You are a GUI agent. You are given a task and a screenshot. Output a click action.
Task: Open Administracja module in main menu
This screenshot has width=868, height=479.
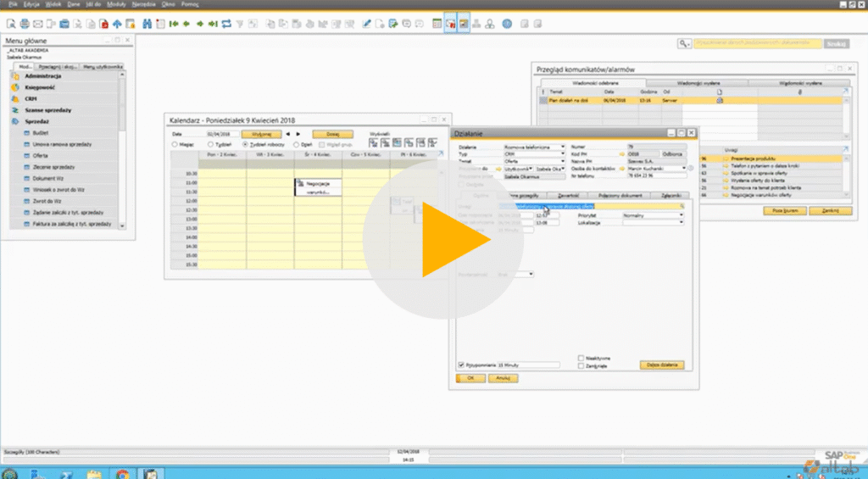[42, 75]
